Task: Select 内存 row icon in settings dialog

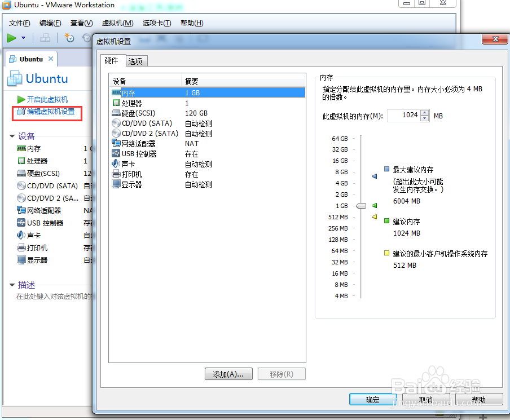Action: (116, 92)
